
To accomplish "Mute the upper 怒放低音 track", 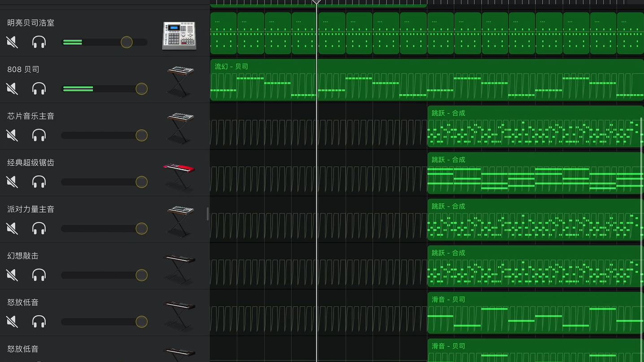I will pos(13,322).
